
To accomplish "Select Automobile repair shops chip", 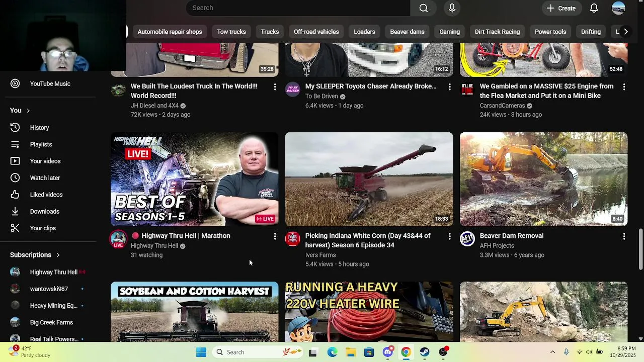I will coord(170,32).
